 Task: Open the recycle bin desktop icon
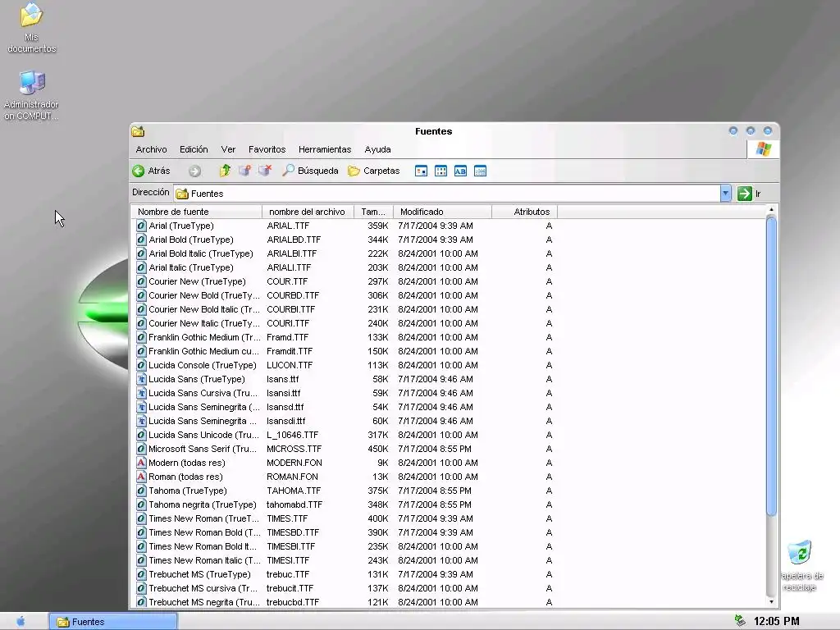coord(801,566)
